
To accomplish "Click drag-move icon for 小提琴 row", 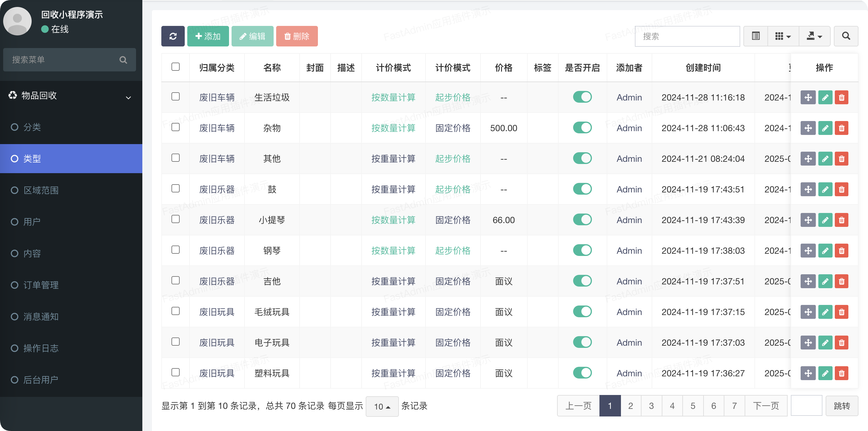I will (x=808, y=220).
